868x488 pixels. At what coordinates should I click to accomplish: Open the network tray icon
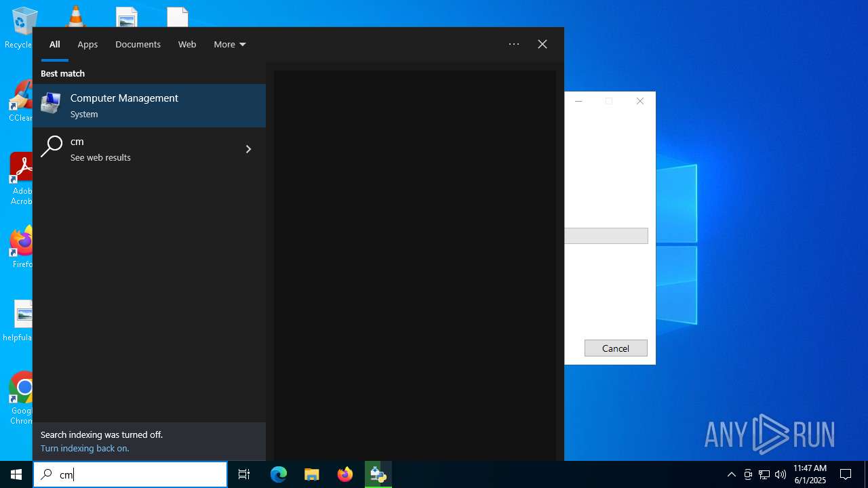tap(764, 474)
